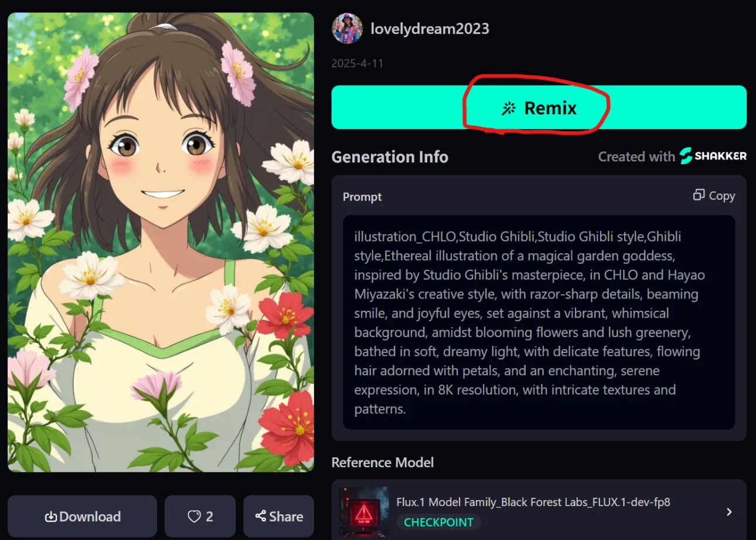
Task: Click the heart icon to like the image
Action: 194,517
